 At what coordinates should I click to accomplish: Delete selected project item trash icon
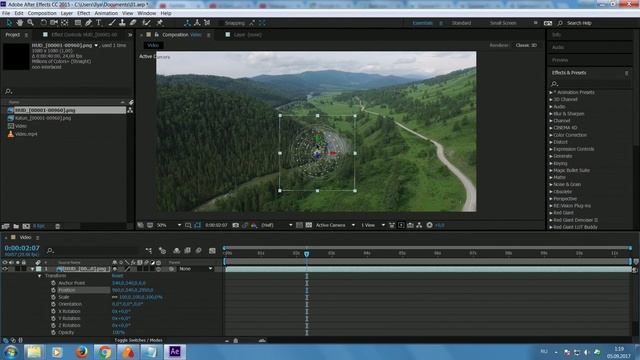pos(58,226)
